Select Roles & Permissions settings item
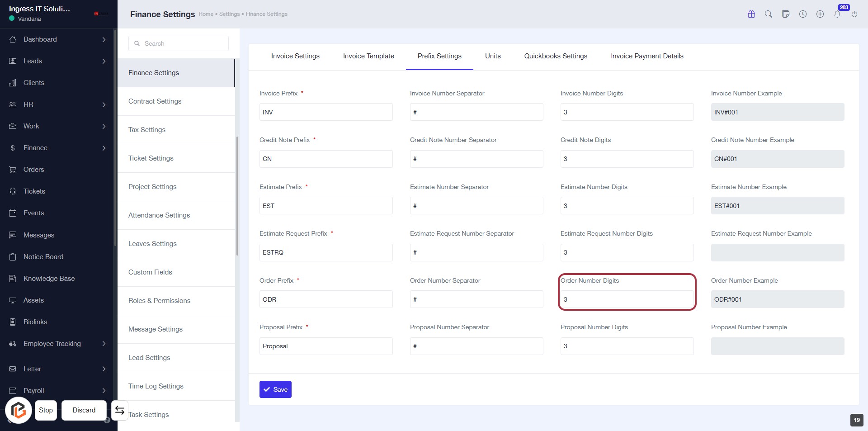Image resolution: width=868 pixels, height=431 pixels. (x=159, y=301)
